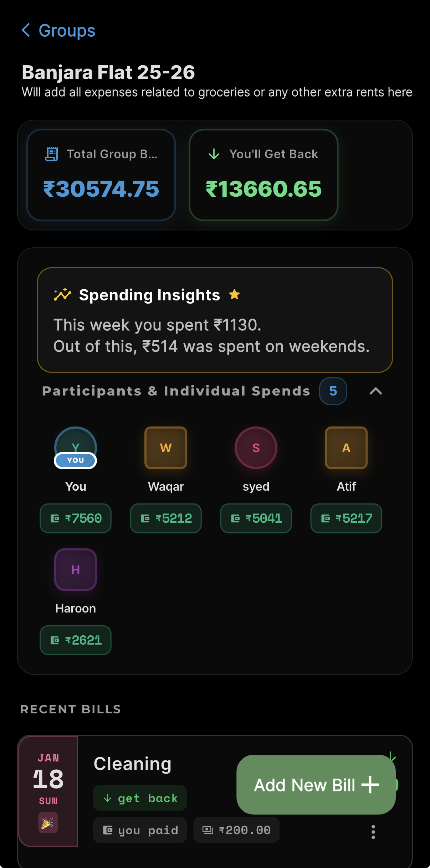
Task: Open the Total Group Bill card
Action: pos(101,175)
